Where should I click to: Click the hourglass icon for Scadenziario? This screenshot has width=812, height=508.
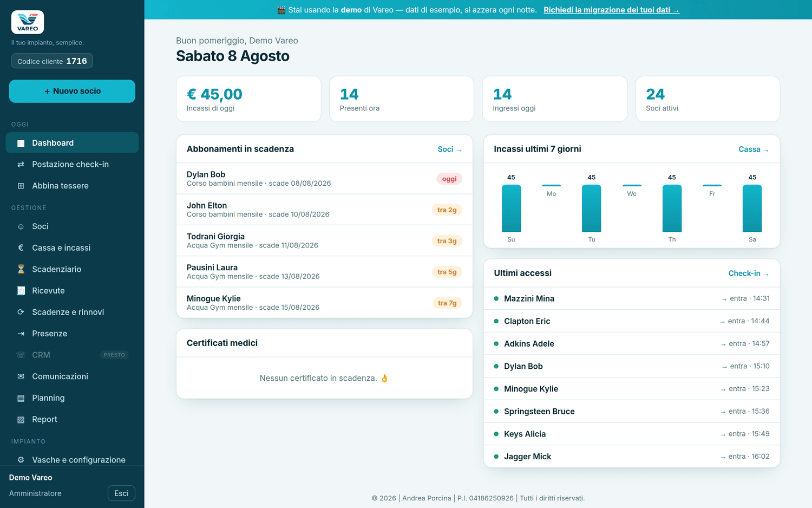21,269
